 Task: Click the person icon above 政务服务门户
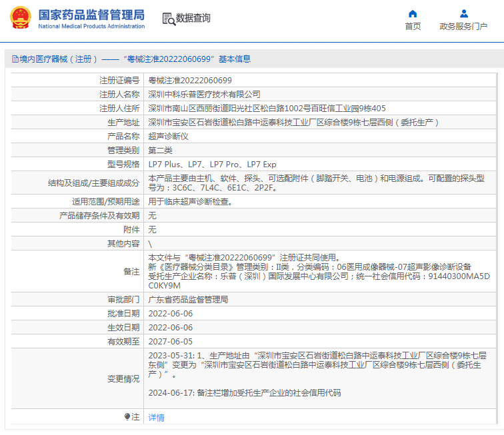[x=464, y=13]
